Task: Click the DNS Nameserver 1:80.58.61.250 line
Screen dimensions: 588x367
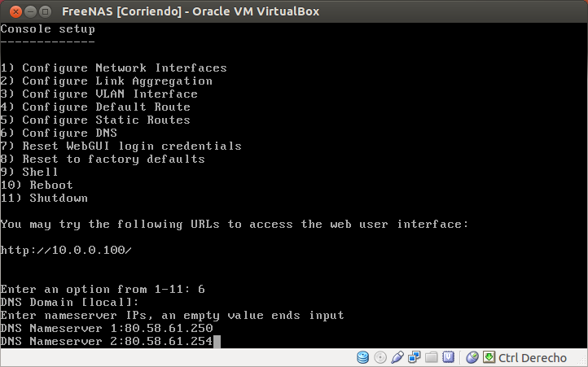Action: click(107, 328)
